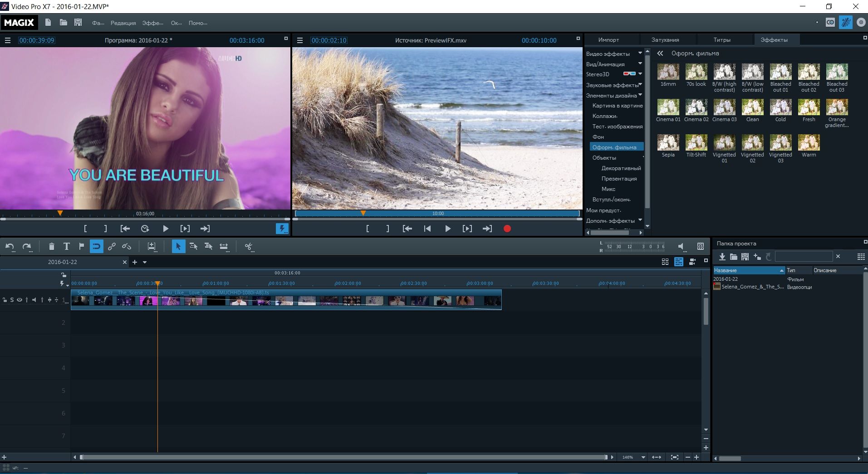Expand Stereo3D effects category

pyautogui.click(x=640, y=73)
